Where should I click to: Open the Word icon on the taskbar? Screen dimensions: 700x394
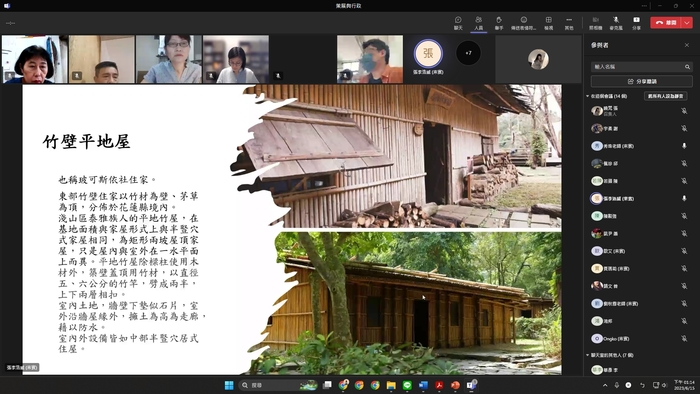pos(423,385)
